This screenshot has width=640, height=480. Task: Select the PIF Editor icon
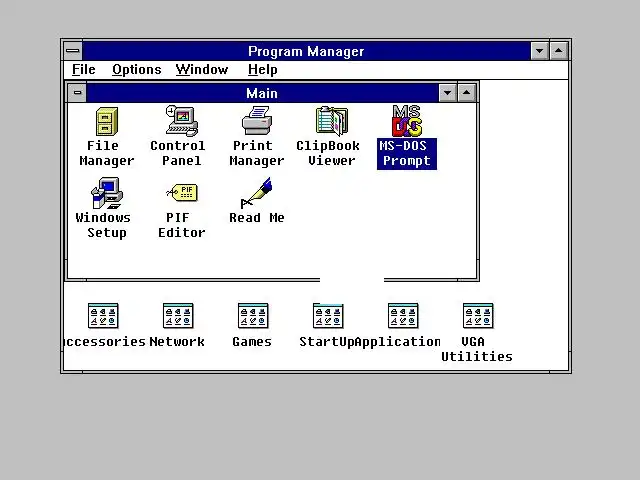pos(182,193)
